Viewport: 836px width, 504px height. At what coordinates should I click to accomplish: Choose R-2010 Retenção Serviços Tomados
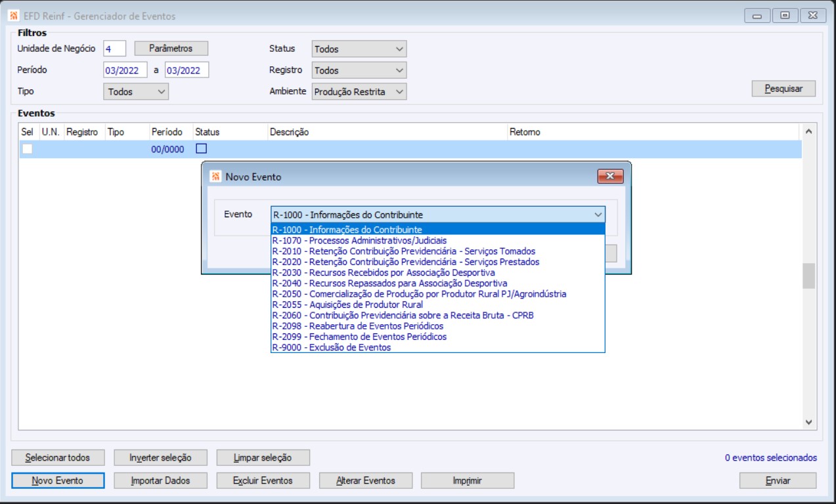pos(438,251)
